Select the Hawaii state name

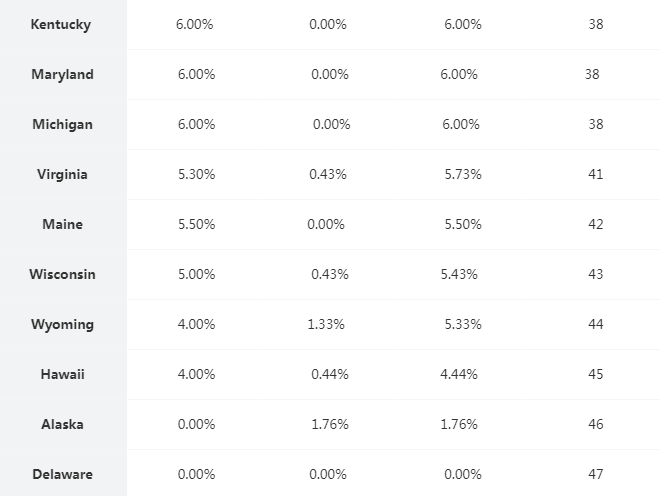tap(62, 375)
